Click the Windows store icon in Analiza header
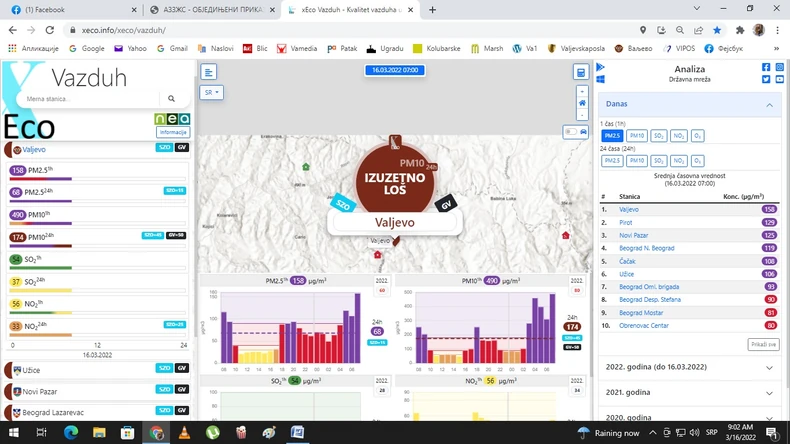This screenshot has height=444, width=790. pyautogui.click(x=601, y=79)
